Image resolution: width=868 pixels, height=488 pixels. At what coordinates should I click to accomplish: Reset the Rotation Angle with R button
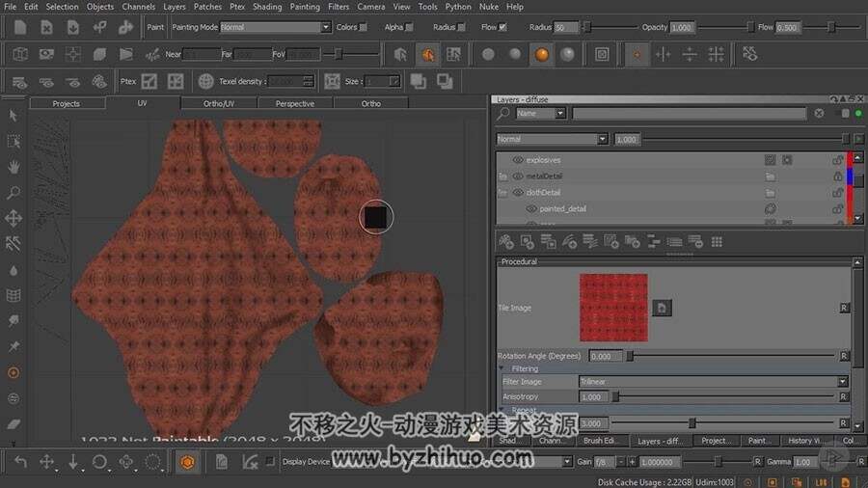[844, 356]
